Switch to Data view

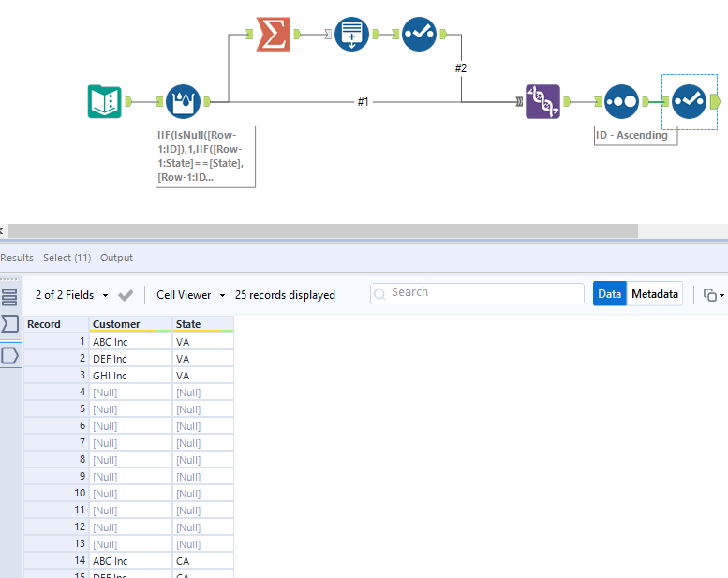609,294
